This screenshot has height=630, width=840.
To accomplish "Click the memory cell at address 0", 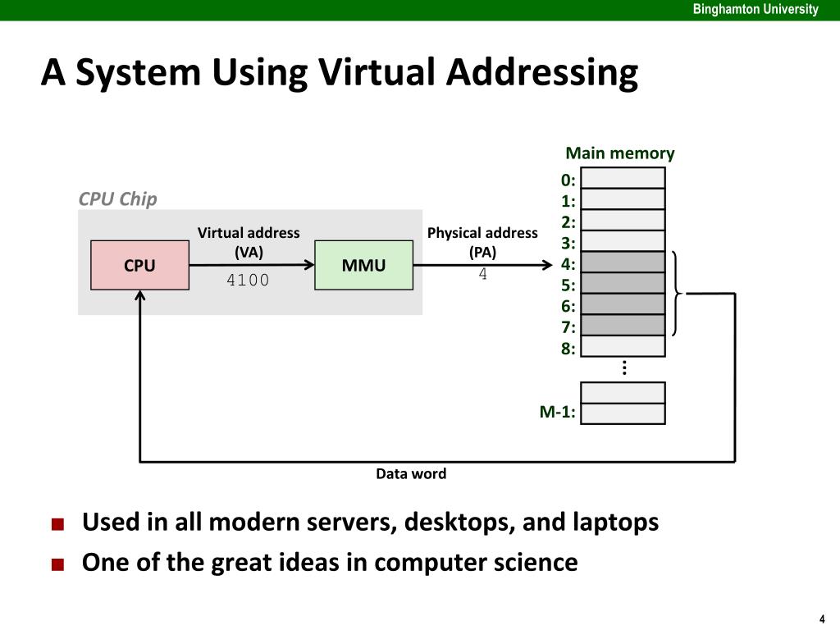I will point(623,178).
